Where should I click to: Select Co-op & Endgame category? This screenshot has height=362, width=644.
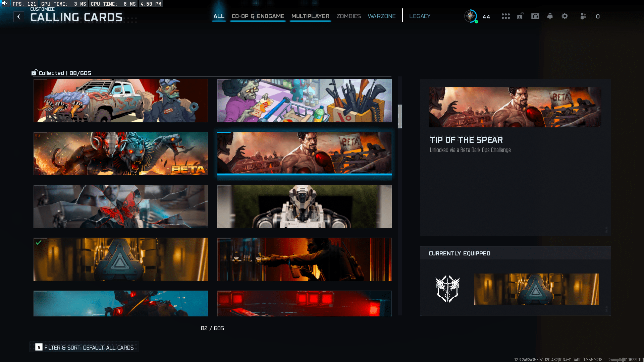point(258,16)
